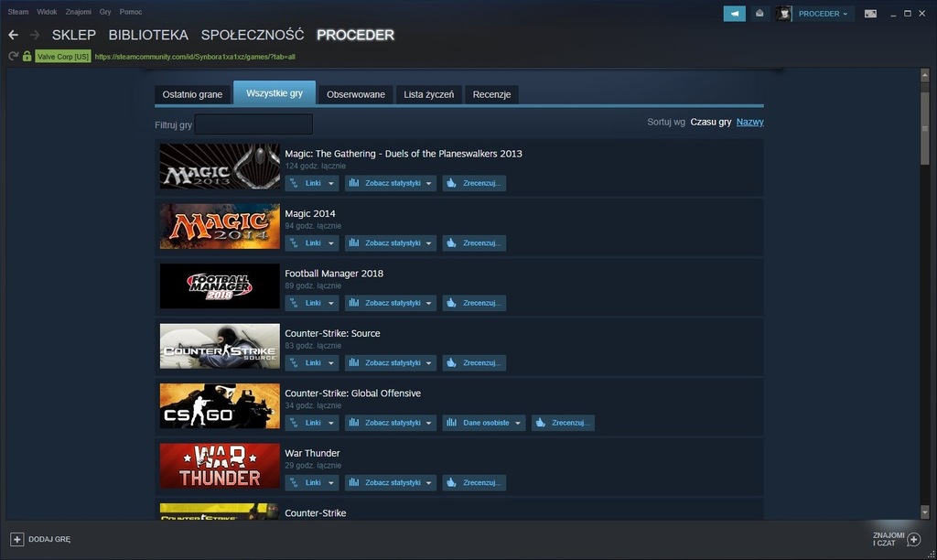The height and width of the screenshot is (560, 937).
Task: Open friends and chat plus icon
Action: 914,540
